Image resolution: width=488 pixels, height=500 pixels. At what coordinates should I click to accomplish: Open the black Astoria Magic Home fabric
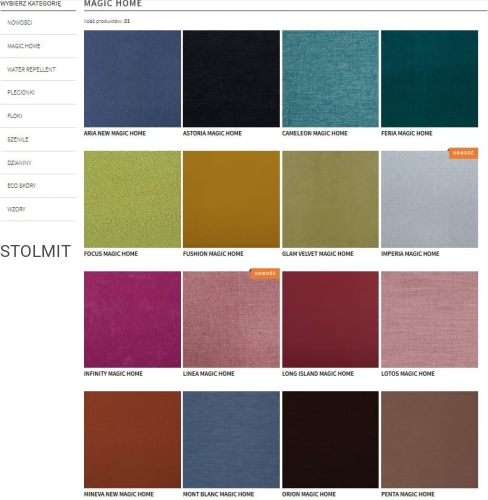(x=231, y=79)
